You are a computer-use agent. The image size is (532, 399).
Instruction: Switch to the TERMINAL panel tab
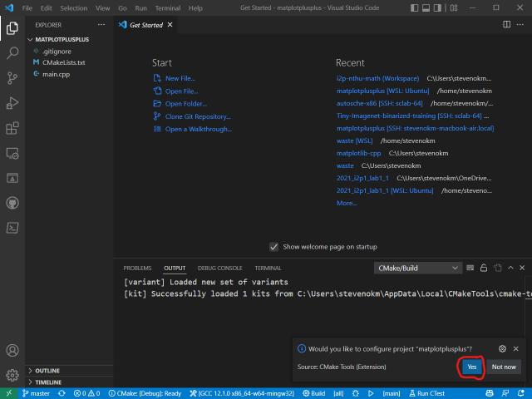pyautogui.click(x=268, y=268)
